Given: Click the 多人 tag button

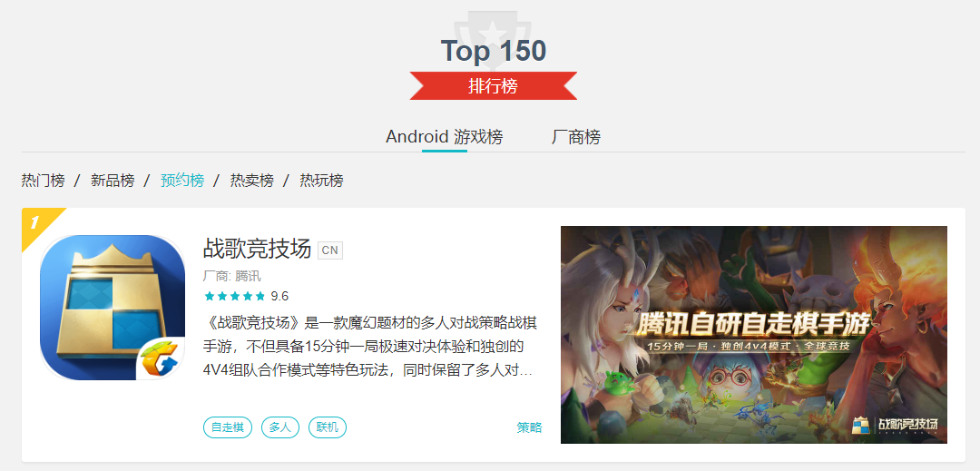Looking at the screenshot, I should pos(280,428).
